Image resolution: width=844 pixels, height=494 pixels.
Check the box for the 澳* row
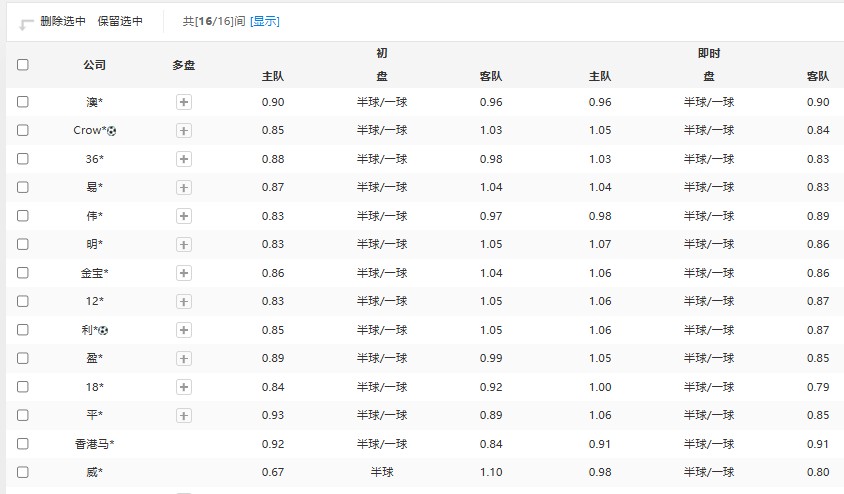tap(23, 102)
